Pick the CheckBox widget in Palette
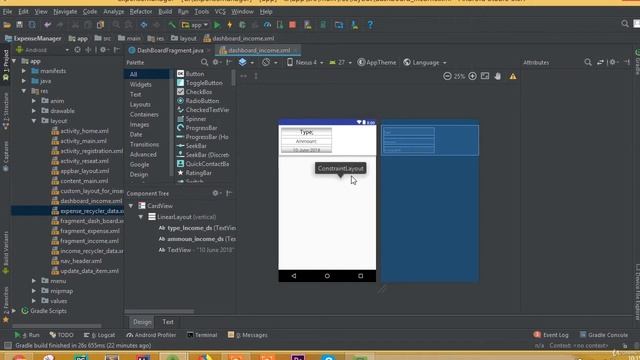This screenshot has height=360, width=640. coord(194,92)
